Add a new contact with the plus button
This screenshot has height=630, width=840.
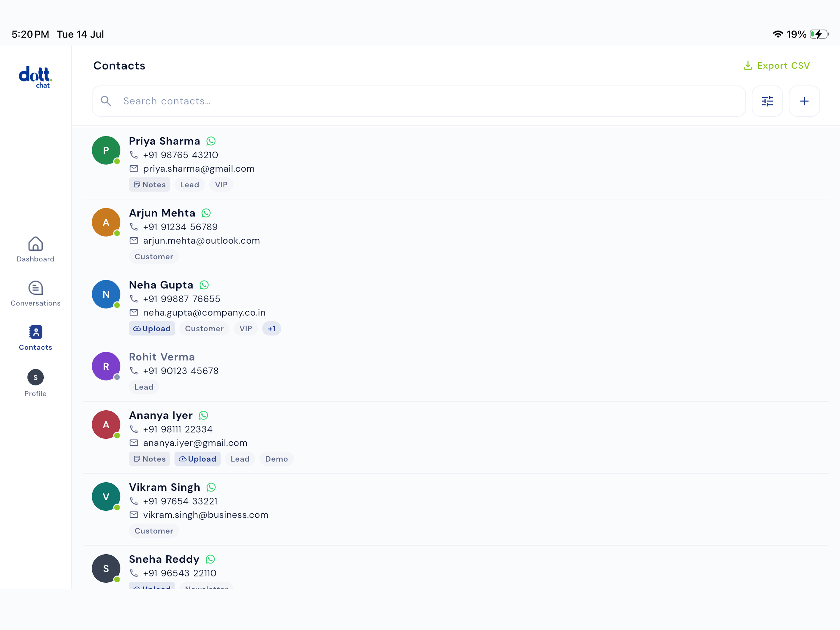click(804, 101)
